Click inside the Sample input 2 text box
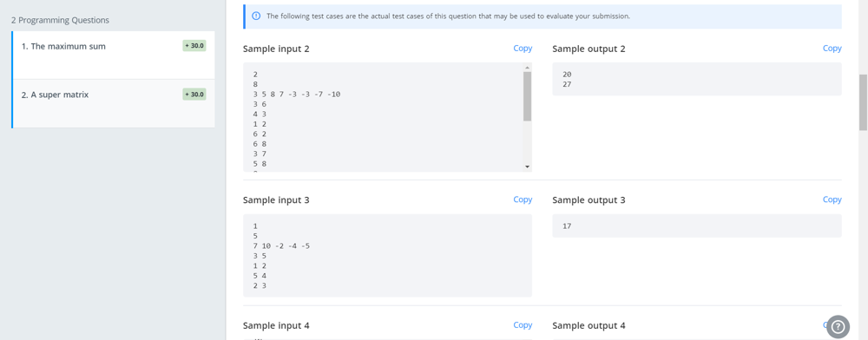The width and height of the screenshot is (868, 340). point(383,117)
